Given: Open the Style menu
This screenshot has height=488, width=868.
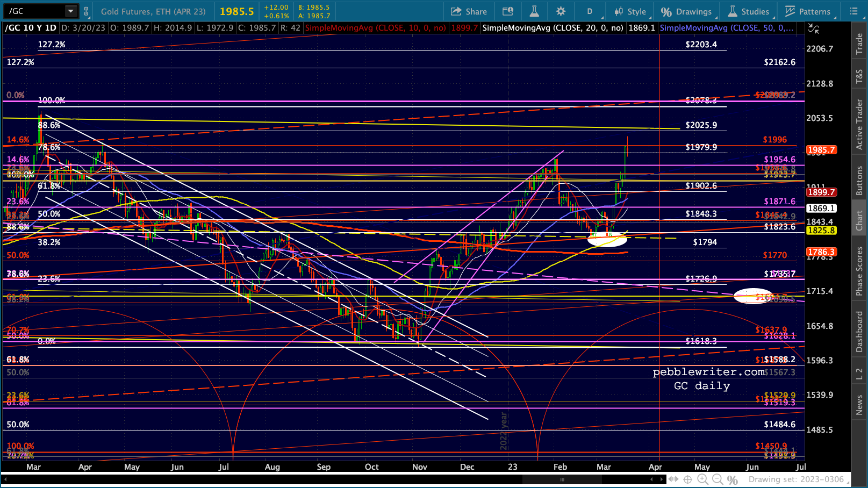Looking at the screenshot, I should point(630,11).
